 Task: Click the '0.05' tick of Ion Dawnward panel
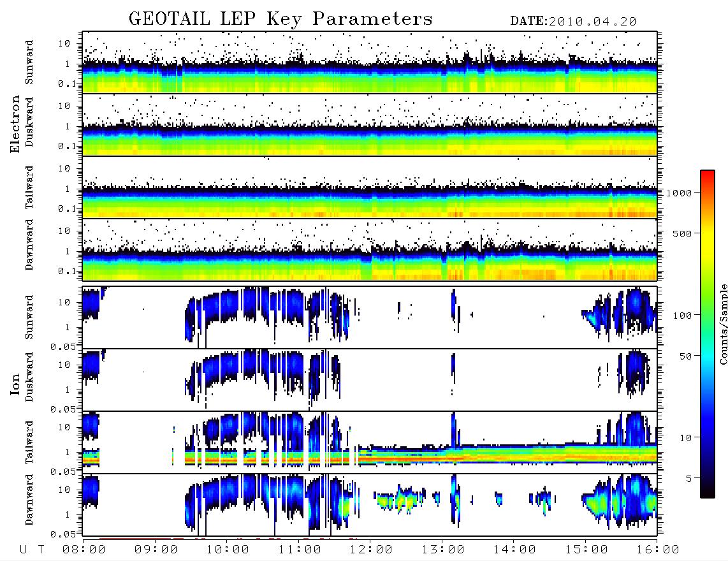point(63,534)
